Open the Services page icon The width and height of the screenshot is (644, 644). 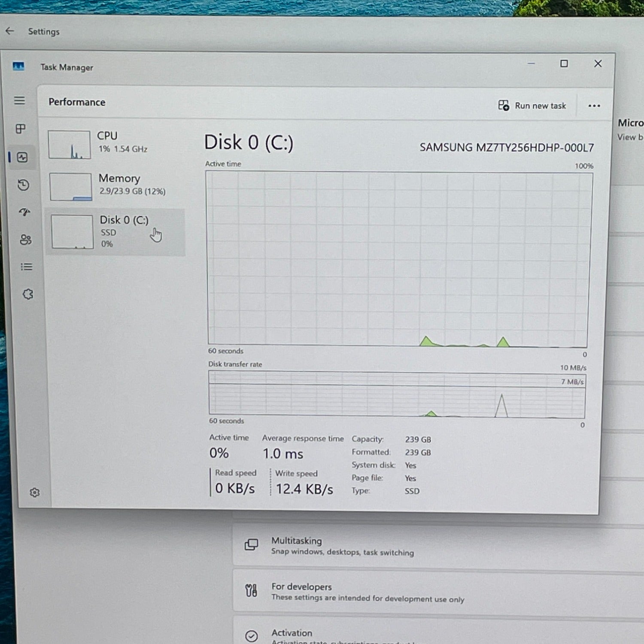pos(28,294)
